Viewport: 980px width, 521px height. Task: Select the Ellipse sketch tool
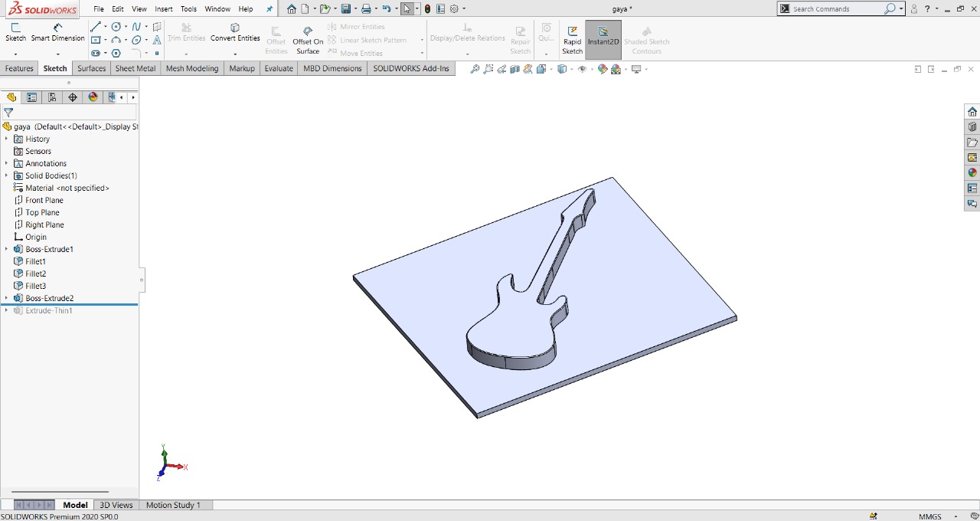tap(136, 40)
